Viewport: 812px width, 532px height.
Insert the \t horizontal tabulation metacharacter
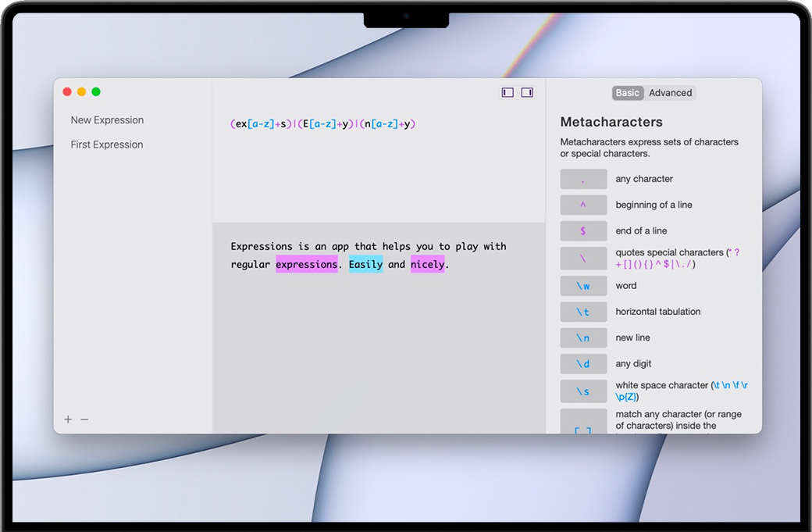[583, 312]
